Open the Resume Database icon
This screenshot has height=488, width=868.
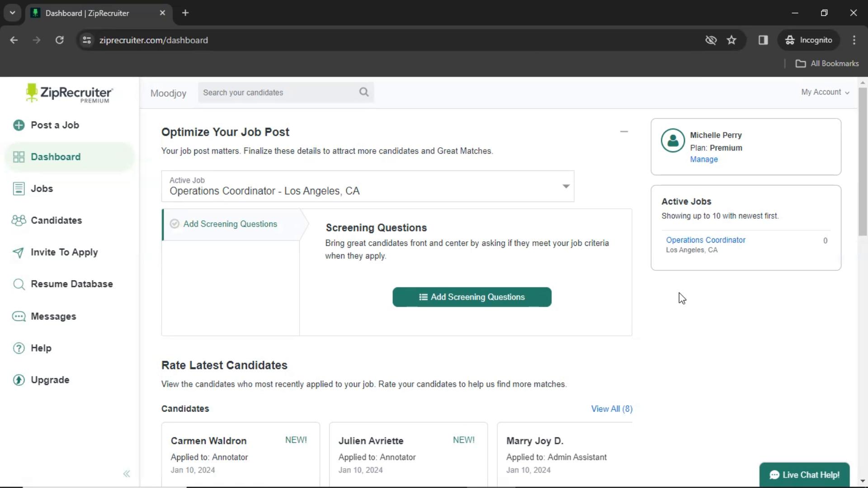19,284
